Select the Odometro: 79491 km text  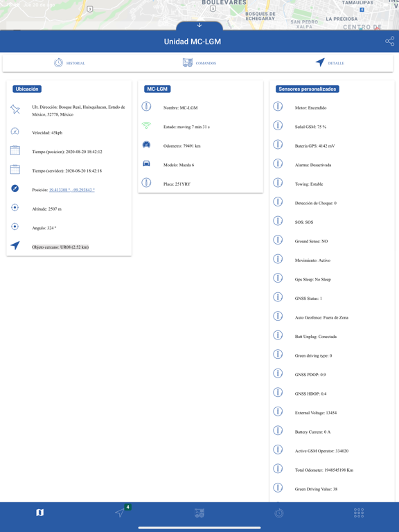(x=182, y=146)
